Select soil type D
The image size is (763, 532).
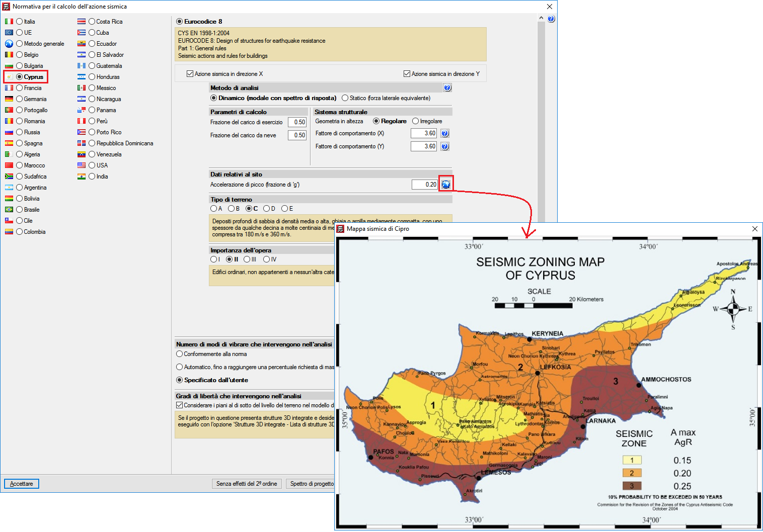pyautogui.click(x=266, y=209)
